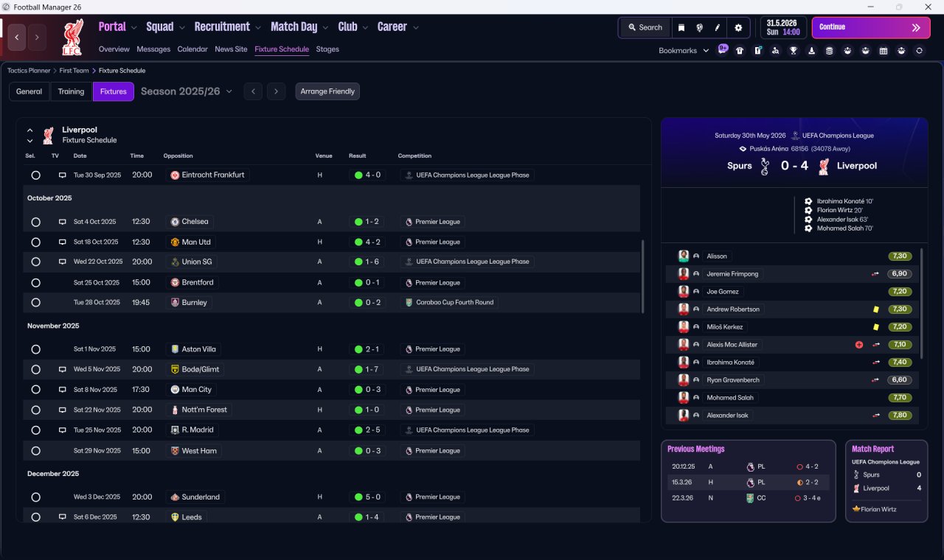This screenshot has width=944, height=560.
Task: Switch to the General tab
Action: click(29, 91)
